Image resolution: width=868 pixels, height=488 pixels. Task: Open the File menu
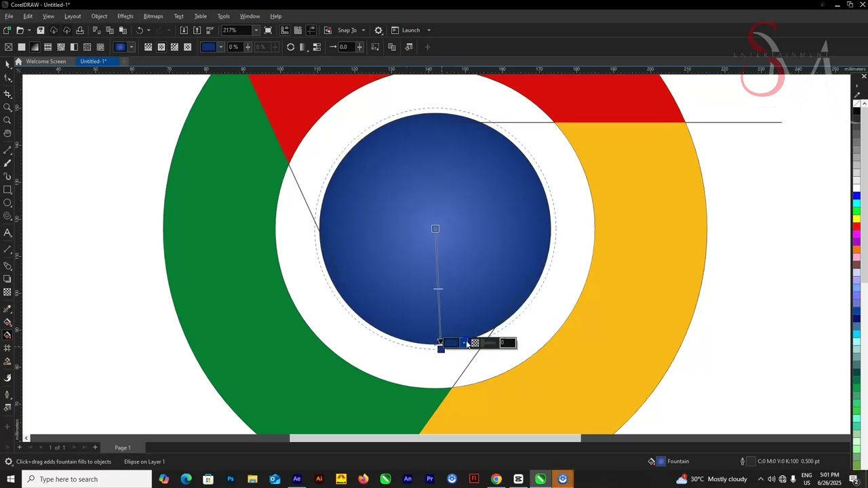tap(9, 16)
